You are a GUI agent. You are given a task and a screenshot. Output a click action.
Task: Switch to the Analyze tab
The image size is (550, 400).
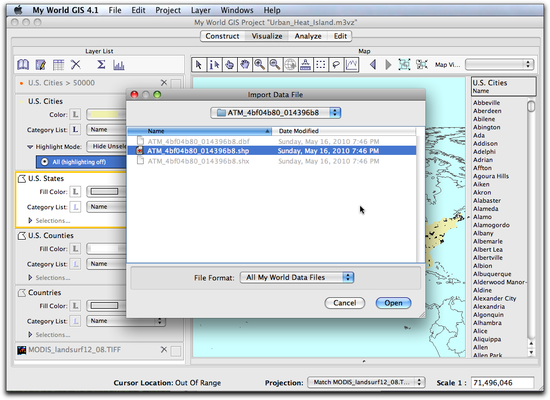coord(308,36)
